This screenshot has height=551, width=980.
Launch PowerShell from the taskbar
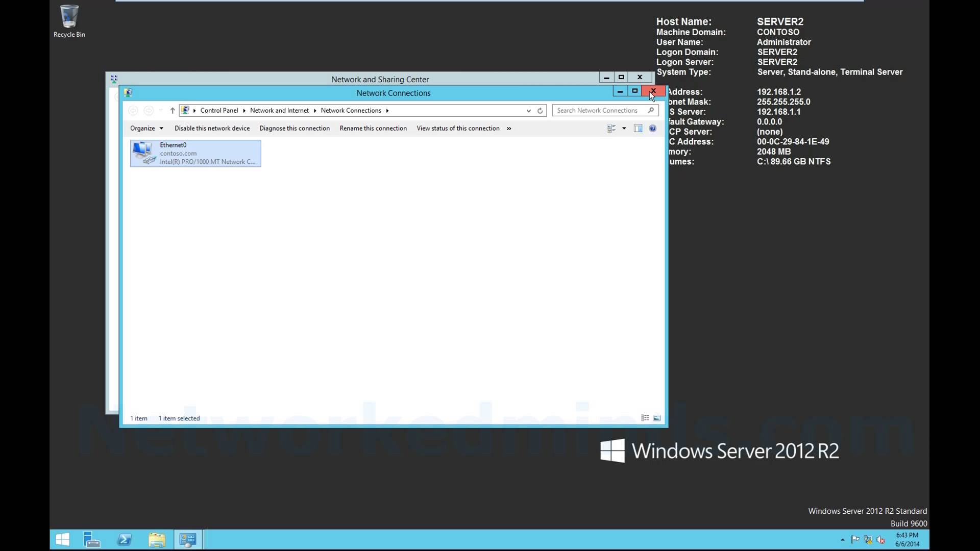click(x=125, y=540)
